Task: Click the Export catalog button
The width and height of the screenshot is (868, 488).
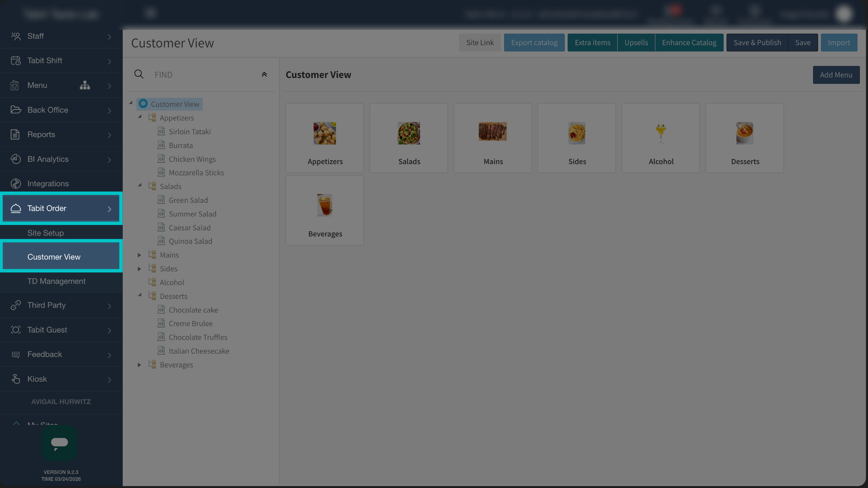Action: 534,42
